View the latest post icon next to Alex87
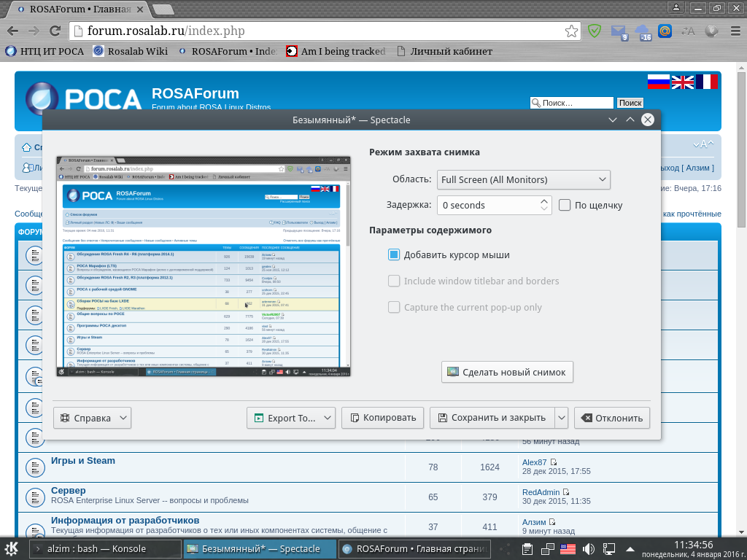Screen dimensions: 747x560 tap(554, 462)
